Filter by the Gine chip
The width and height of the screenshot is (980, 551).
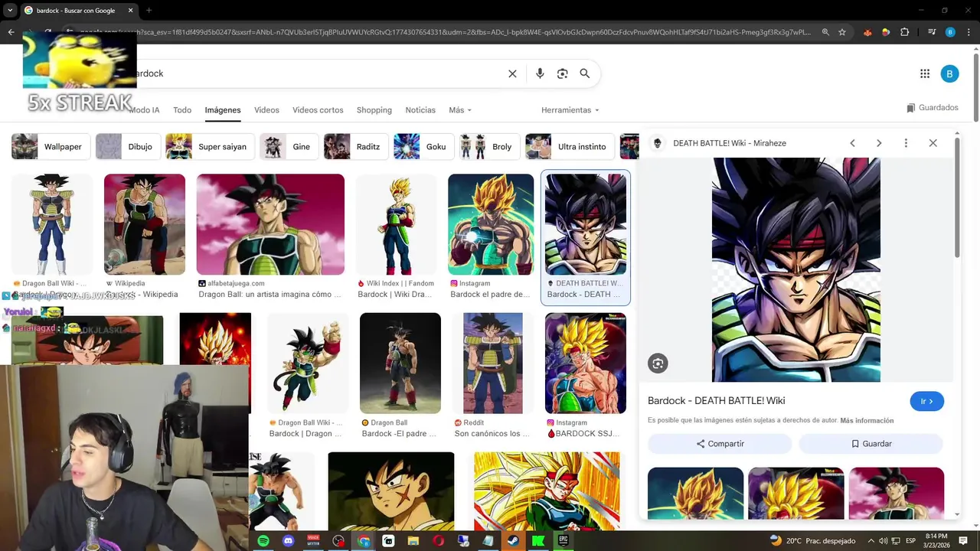289,146
